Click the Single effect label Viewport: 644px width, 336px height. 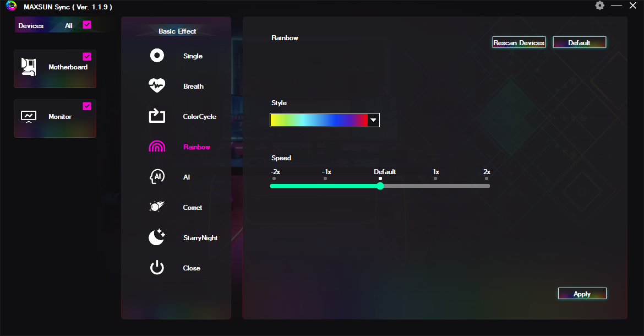(193, 56)
